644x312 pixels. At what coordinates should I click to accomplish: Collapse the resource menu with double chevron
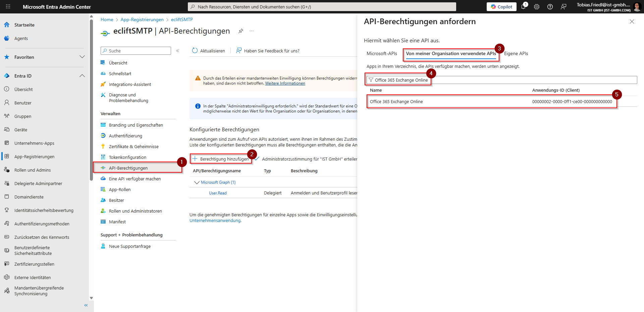tap(177, 51)
